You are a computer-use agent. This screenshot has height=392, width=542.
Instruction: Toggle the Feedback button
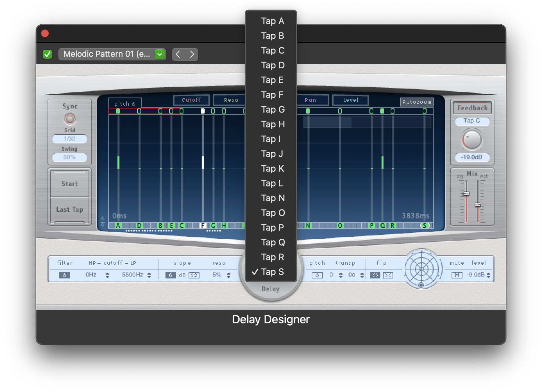pos(472,108)
